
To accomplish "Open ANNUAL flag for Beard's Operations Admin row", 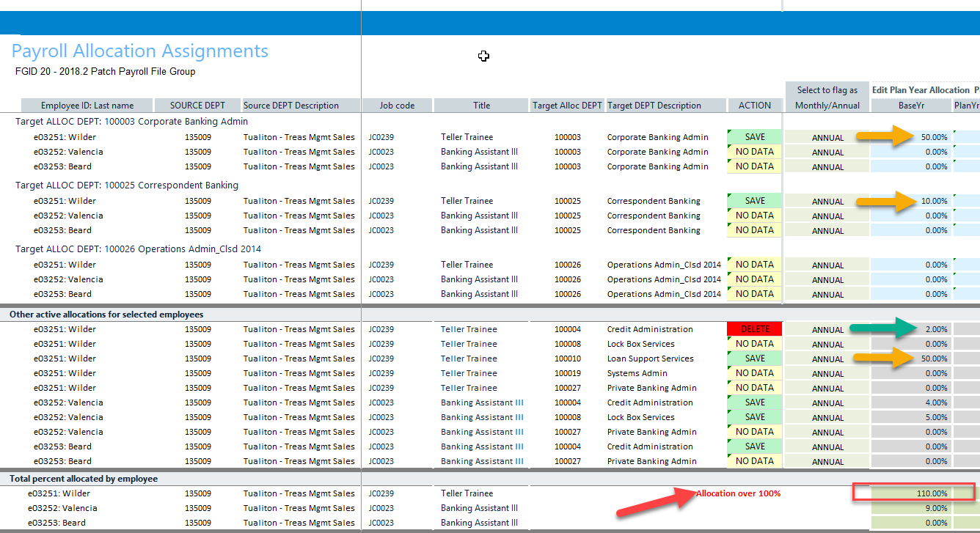I will pos(827,295).
